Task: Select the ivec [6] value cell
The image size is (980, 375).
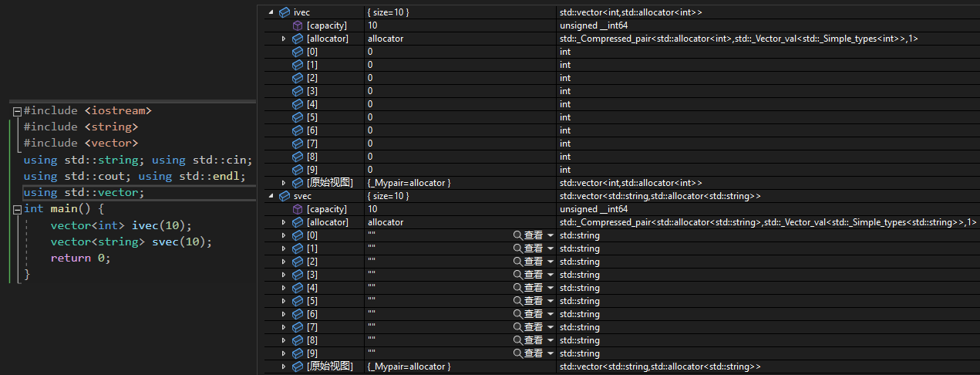Action: [459, 130]
